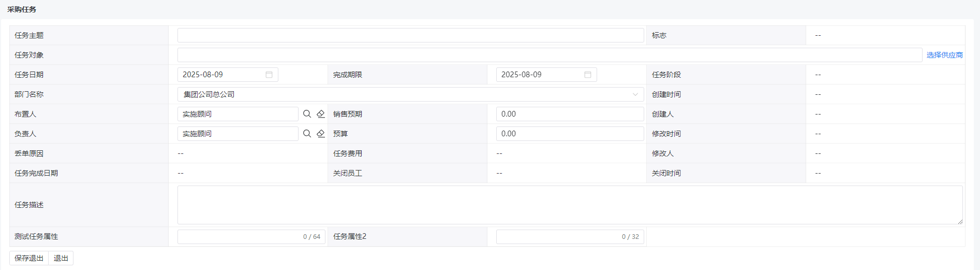Image resolution: width=980 pixels, height=270 pixels.
Task: Focus the 任务属性2 input field
Action: (570, 236)
